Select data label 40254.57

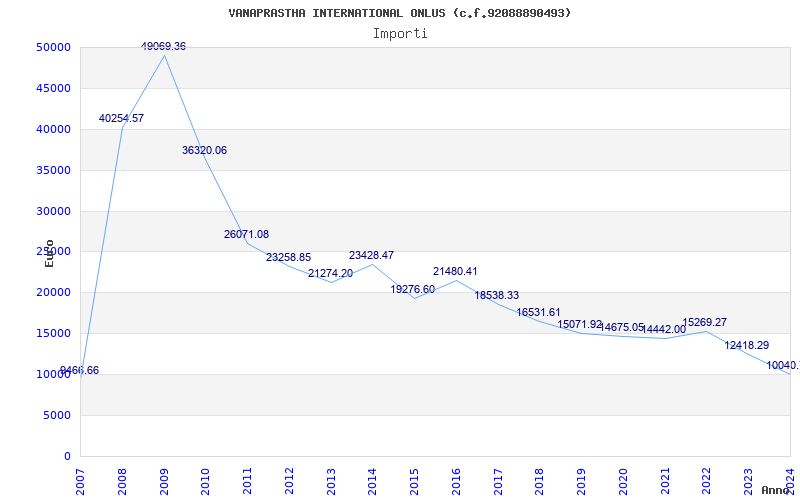click(x=121, y=118)
